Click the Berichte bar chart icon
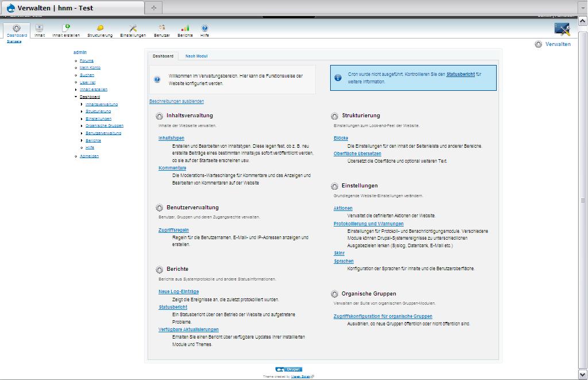This screenshot has width=588, height=380. (x=185, y=28)
